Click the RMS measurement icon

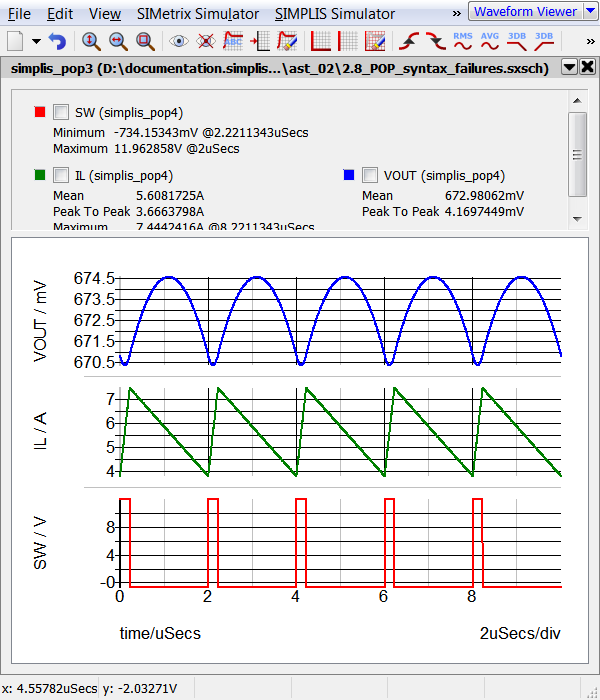tap(463, 41)
